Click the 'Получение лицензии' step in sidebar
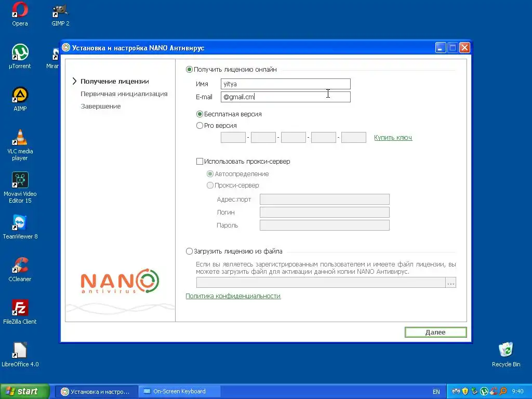532x399 pixels. 115,82
